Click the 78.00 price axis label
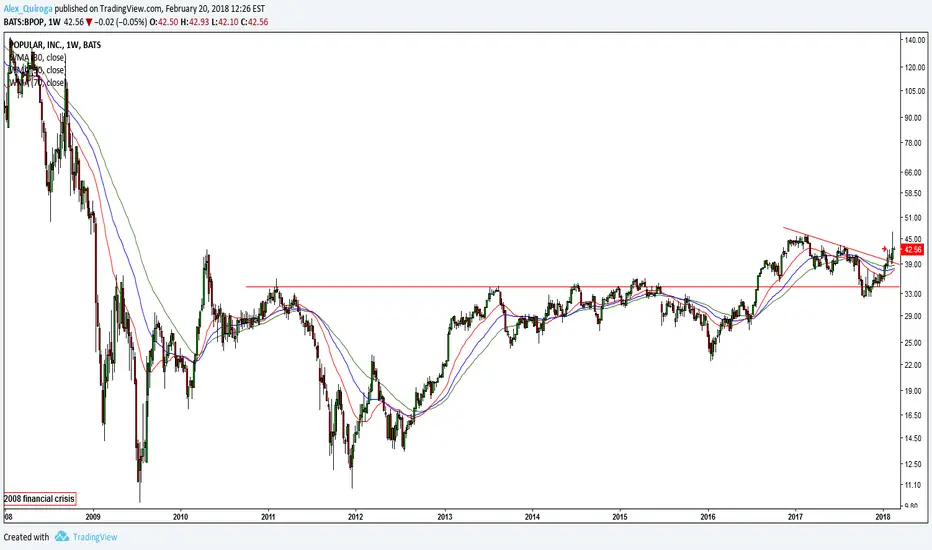The image size is (932, 550). 914,143
